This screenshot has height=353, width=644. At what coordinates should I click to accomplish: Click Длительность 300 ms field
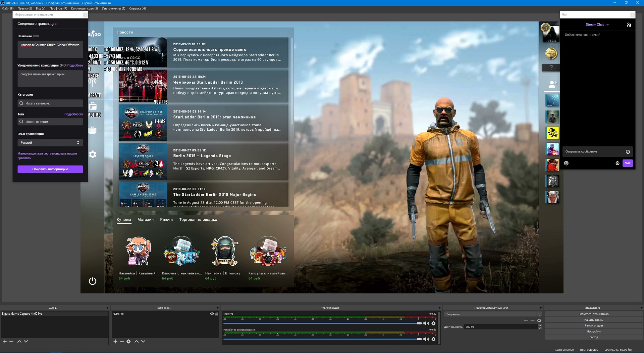click(x=501, y=327)
